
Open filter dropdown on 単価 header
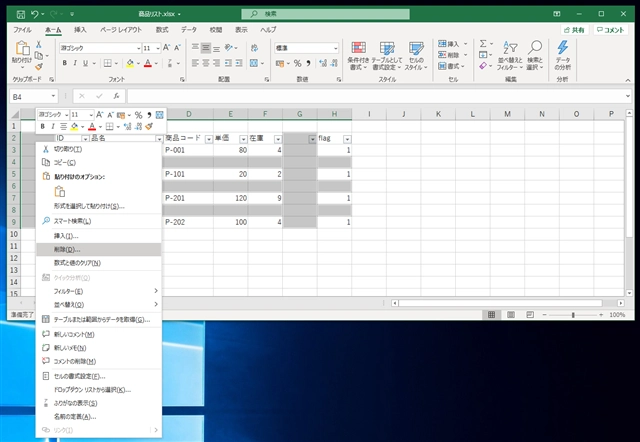tap(243, 139)
